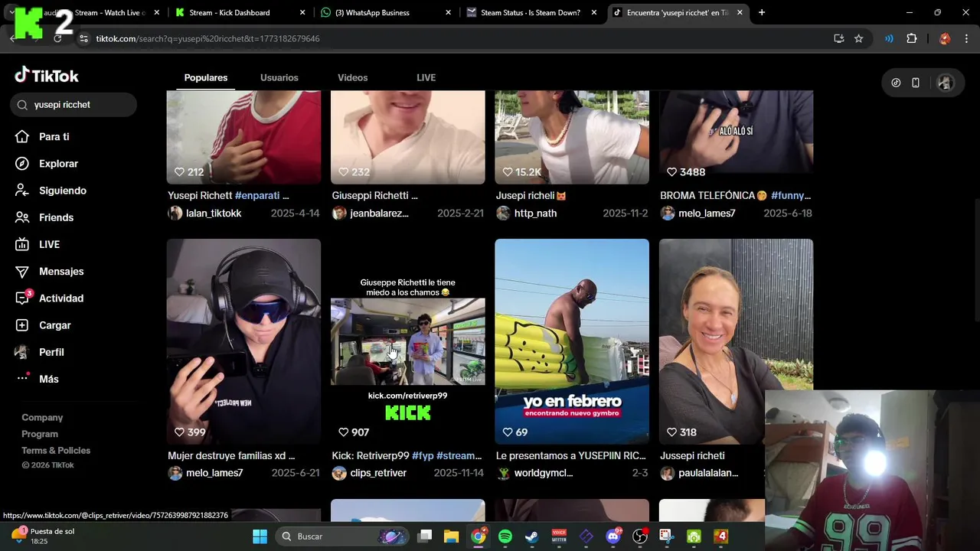The width and height of the screenshot is (980, 551).
Task: Open lalan_tiktokk user profile
Action: click(x=214, y=213)
